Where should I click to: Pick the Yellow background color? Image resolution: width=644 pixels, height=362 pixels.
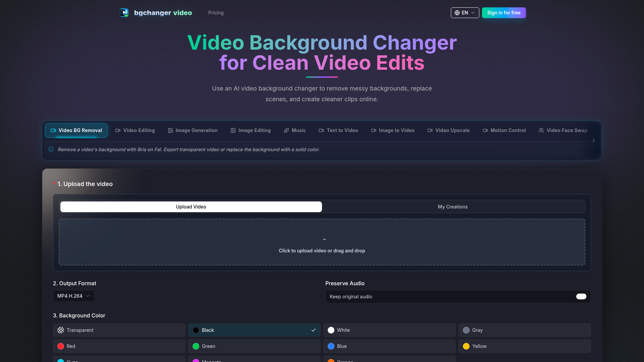pyautogui.click(x=525, y=346)
